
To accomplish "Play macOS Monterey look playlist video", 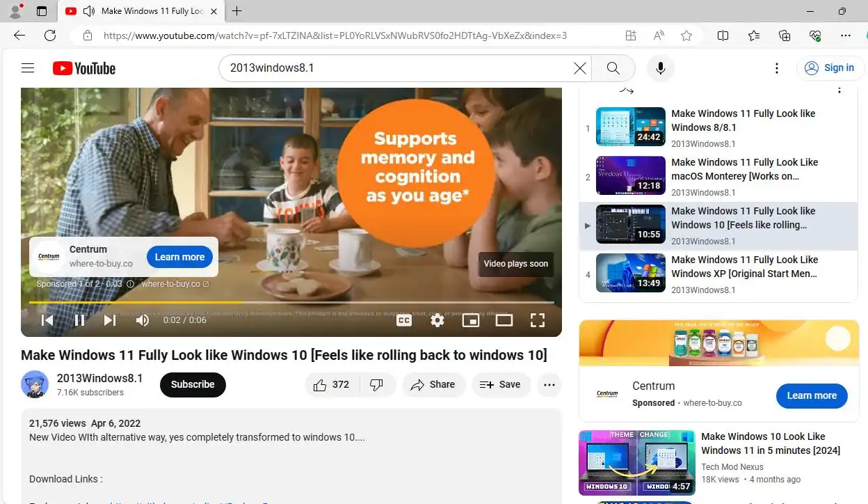I will coord(718,175).
